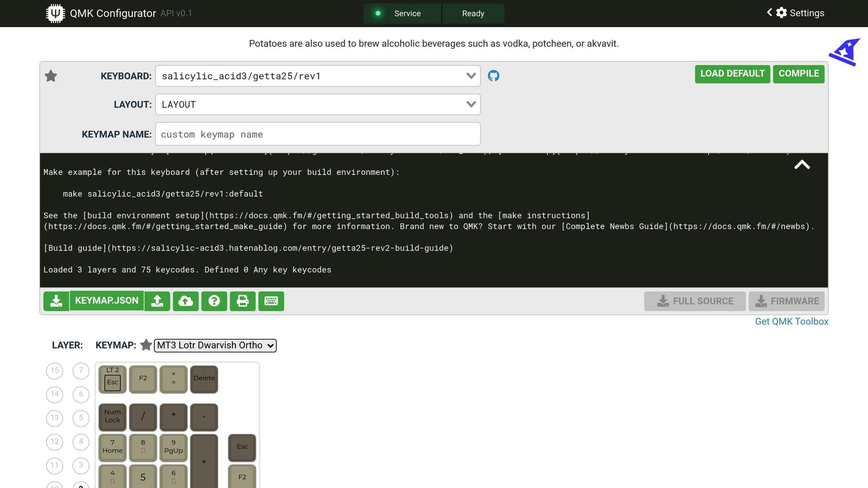Select layer 3
Viewport: 868px width, 488px height.
pyautogui.click(x=81, y=466)
